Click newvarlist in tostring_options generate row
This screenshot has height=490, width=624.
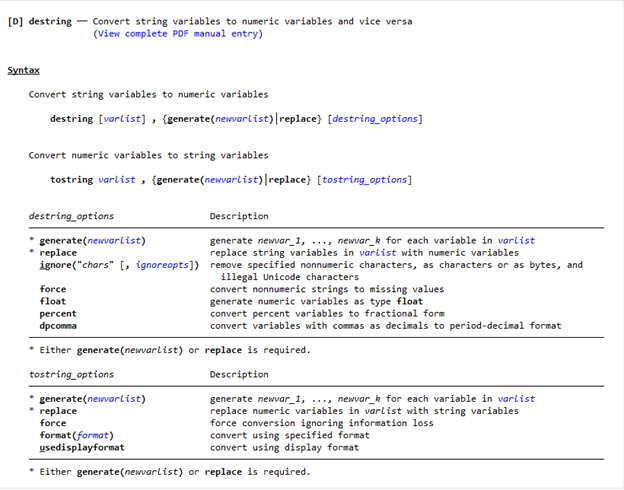[x=114, y=399]
